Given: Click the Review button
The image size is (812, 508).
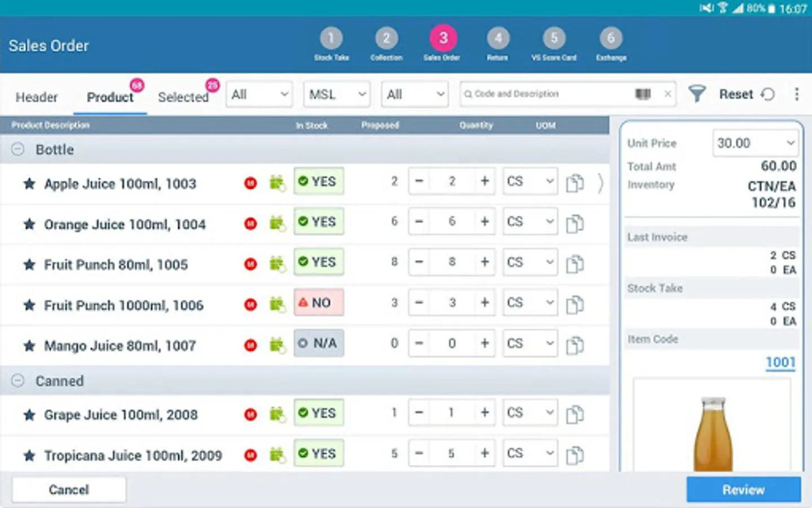Looking at the screenshot, I should (743, 489).
